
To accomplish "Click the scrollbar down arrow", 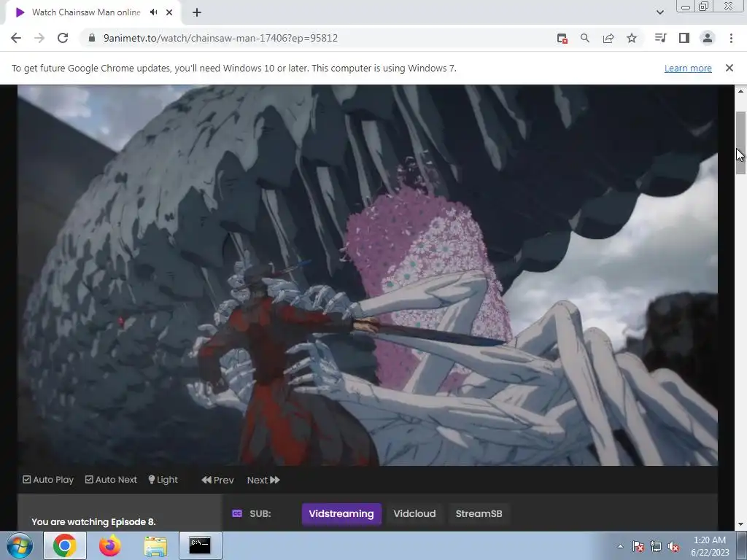I will 740,525.
